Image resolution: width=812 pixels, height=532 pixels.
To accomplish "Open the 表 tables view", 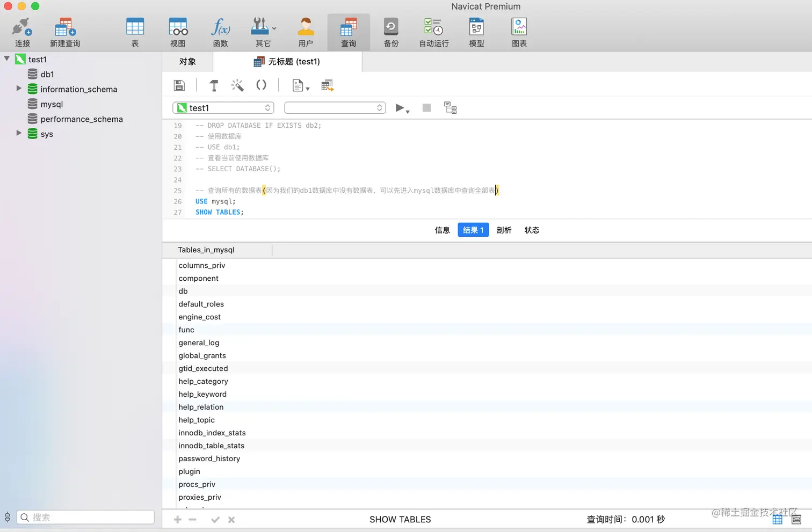I will [135, 32].
